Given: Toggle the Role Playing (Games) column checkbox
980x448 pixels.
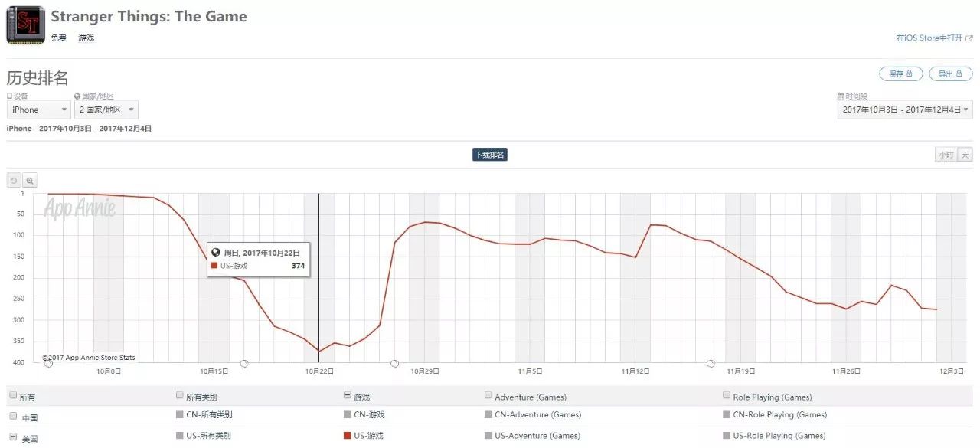Looking at the screenshot, I should pos(727,395).
